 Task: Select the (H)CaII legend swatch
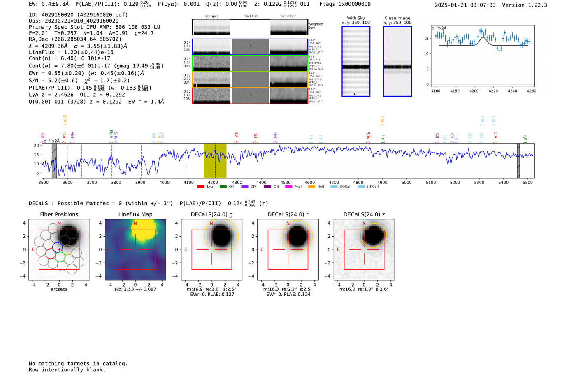(361, 186)
